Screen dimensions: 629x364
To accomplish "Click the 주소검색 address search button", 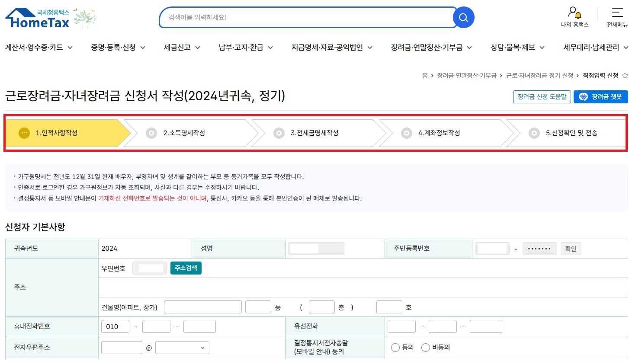I will pyautogui.click(x=186, y=268).
